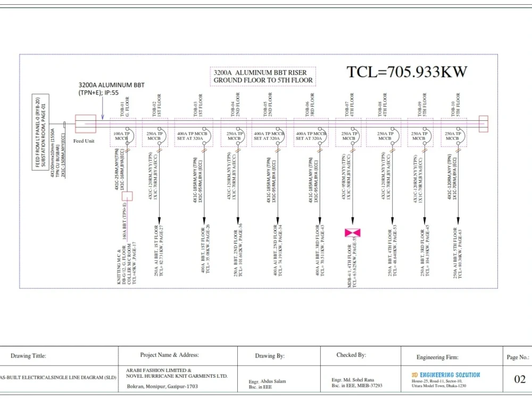Click the red Feed Unit box symbol

(x=86, y=124)
